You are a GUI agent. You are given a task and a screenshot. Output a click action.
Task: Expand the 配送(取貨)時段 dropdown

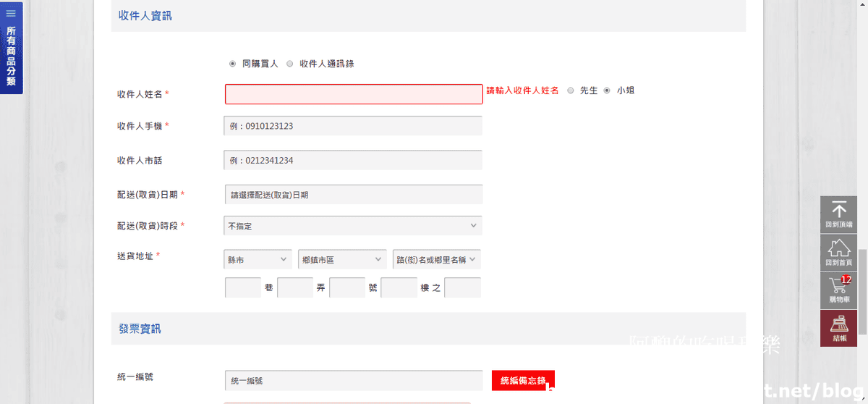click(x=353, y=226)
